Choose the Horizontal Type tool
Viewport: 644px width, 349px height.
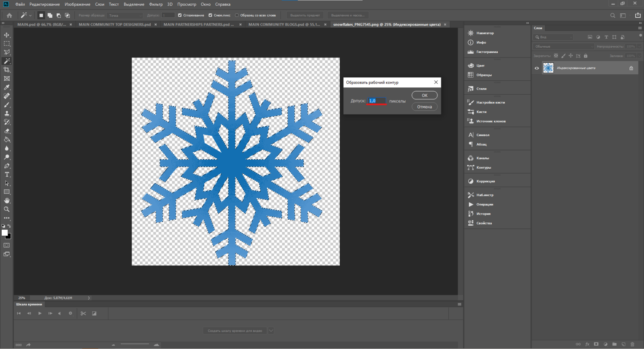(7, 174)
